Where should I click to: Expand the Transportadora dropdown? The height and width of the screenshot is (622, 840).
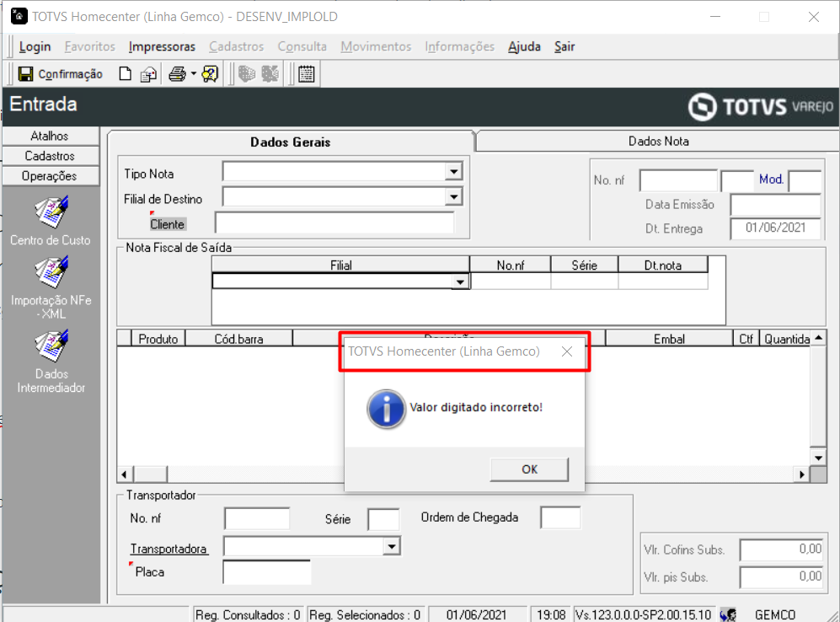point(392,546)
